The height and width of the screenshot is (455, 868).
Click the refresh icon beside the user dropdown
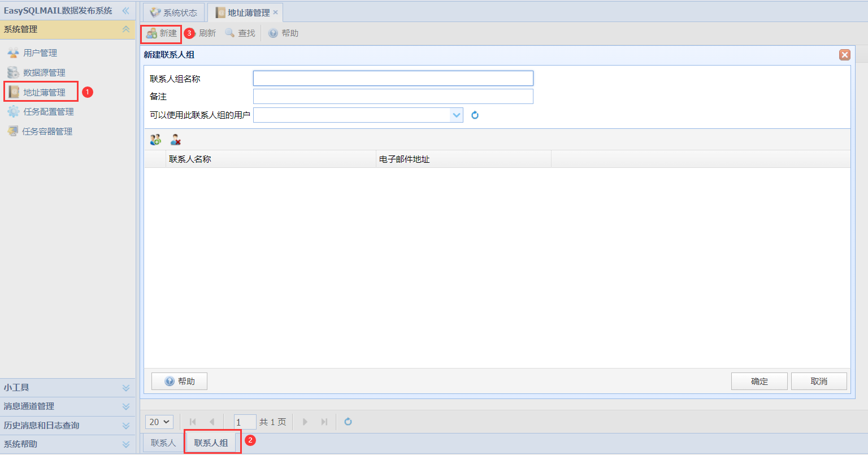pos(475,115)
